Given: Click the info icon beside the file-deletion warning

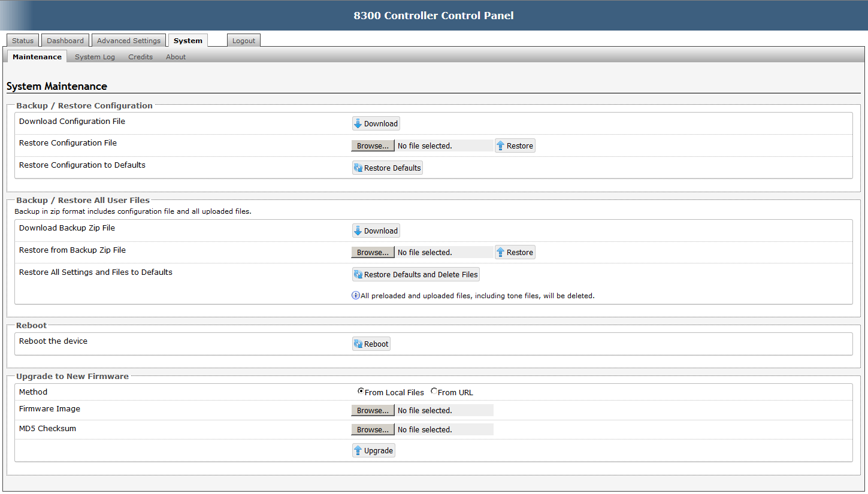Looking at the screenshot, I should 355,295.
